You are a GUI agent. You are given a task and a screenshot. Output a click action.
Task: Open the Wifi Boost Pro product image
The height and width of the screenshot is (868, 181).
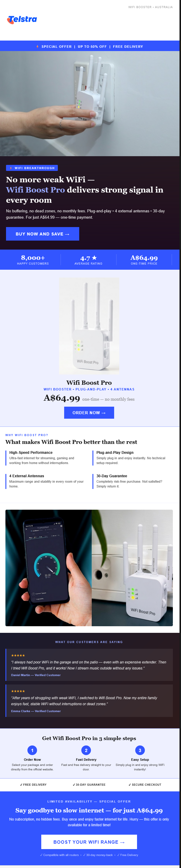(x=89, y=326)
